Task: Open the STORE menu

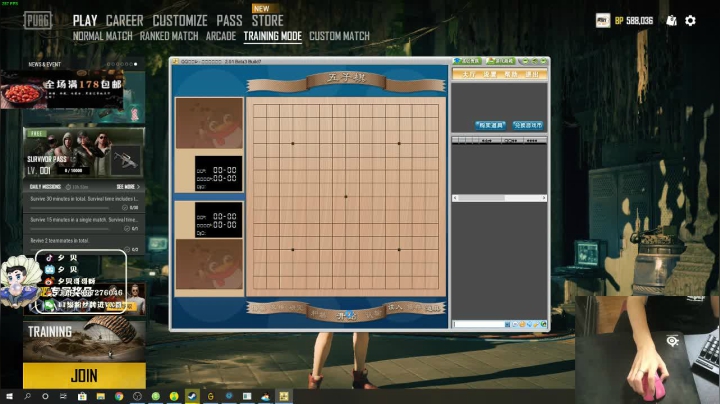Action: [267, 21]
